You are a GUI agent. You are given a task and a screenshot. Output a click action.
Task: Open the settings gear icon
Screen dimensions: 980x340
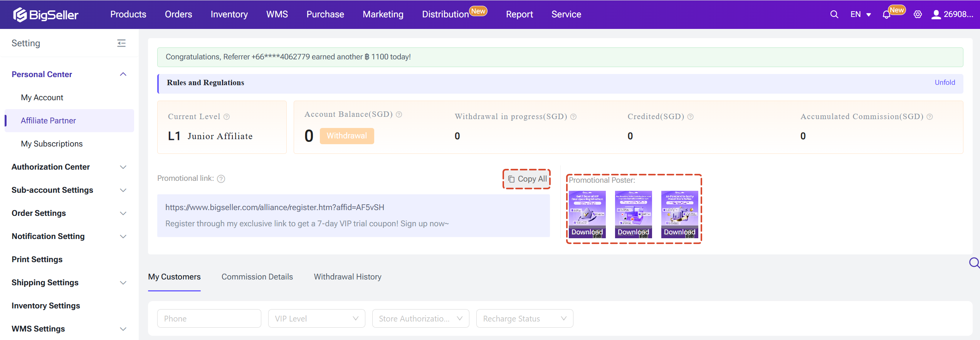tap(918, 15)
